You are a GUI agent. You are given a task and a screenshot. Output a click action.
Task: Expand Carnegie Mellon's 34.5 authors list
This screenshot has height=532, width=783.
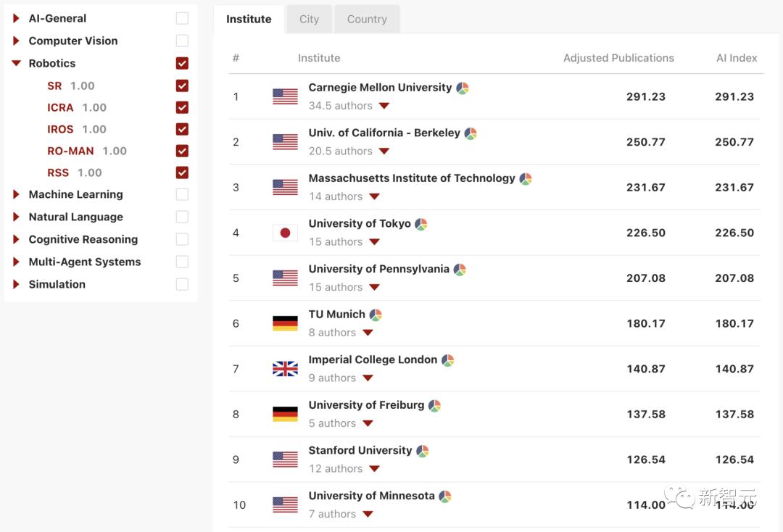coord(384,106)
